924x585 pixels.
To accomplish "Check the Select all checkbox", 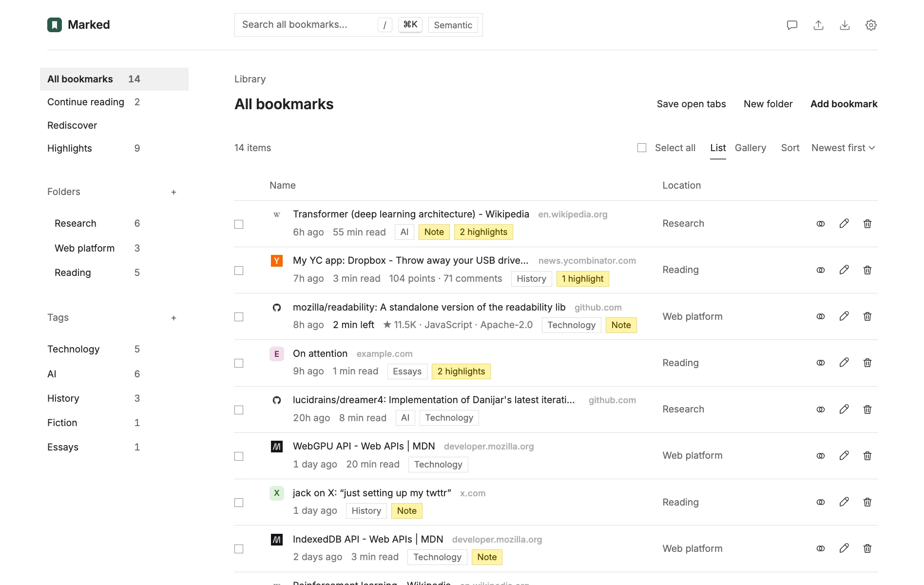I will pos(642,148).
